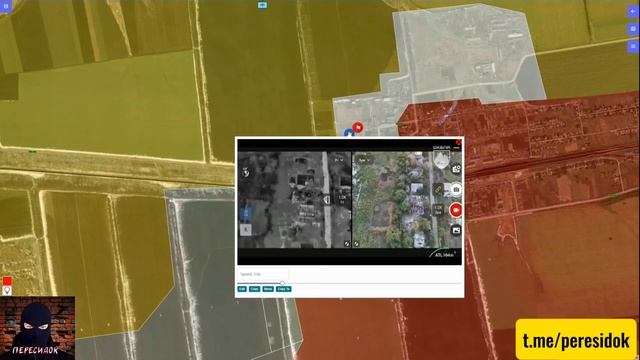
Task: Click the Move button in the popup
Action: (x=268, y=289)
